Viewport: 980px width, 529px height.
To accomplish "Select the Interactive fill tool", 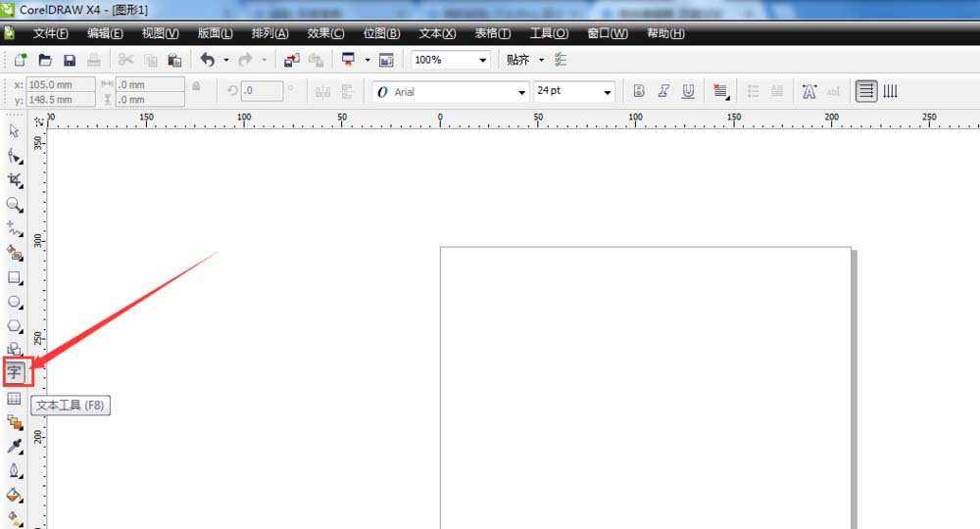I will [x=15, y=518].
